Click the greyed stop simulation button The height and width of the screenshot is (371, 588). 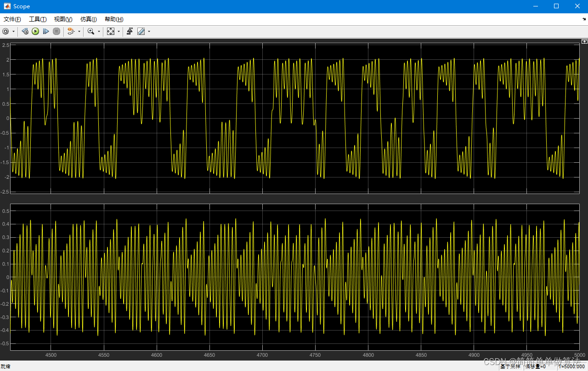point(57,31)
